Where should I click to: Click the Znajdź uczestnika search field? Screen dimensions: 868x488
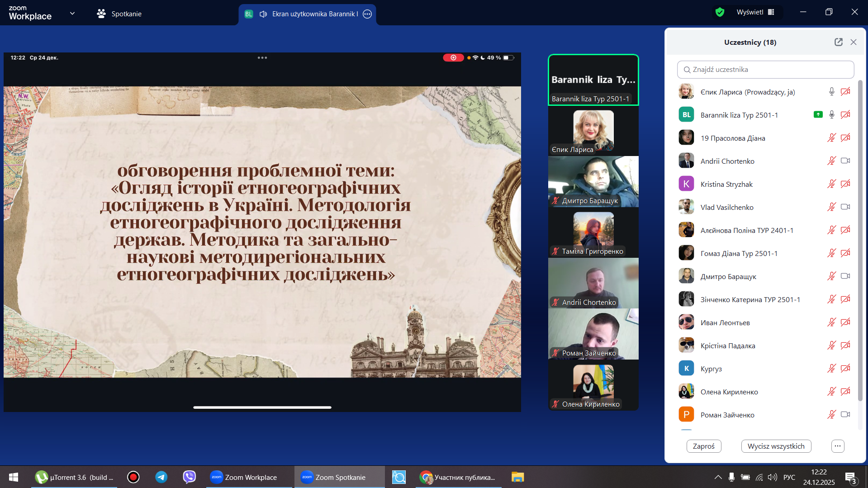(x=765, y=70)
